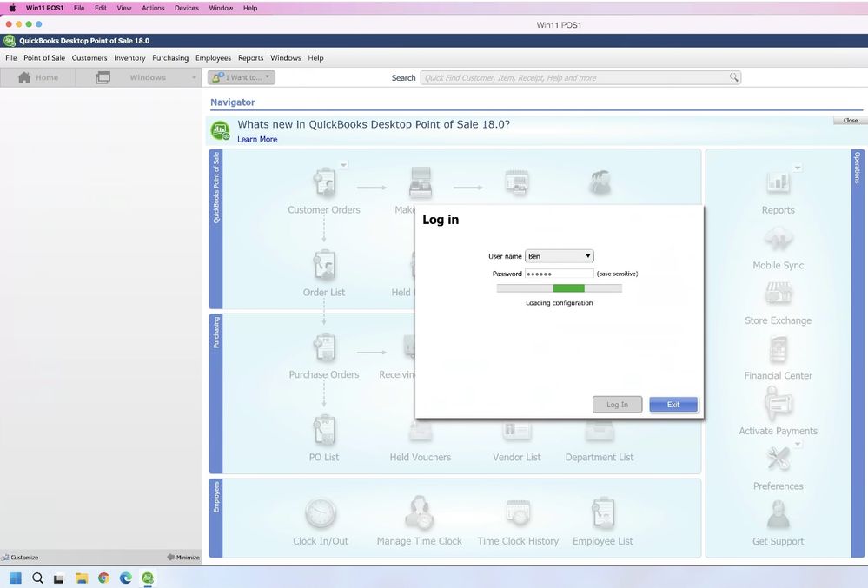Open Manage Time Clock icon

tap(419, 512)
